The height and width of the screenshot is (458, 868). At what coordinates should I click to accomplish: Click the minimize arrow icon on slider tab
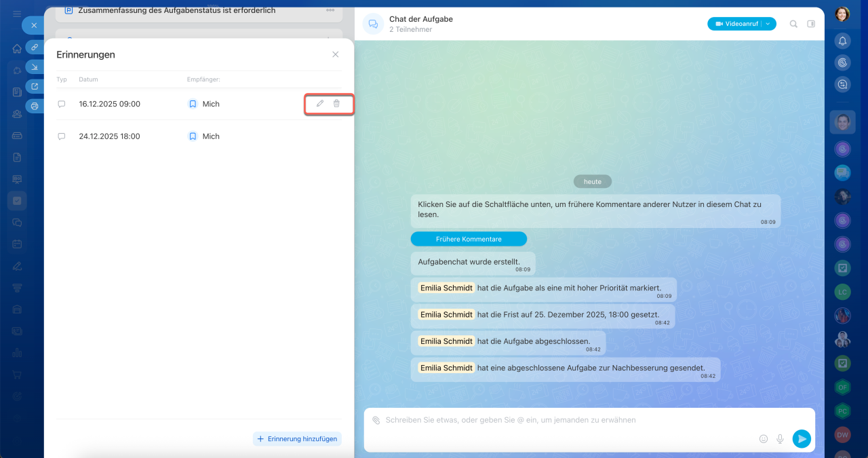click(35, 66)
